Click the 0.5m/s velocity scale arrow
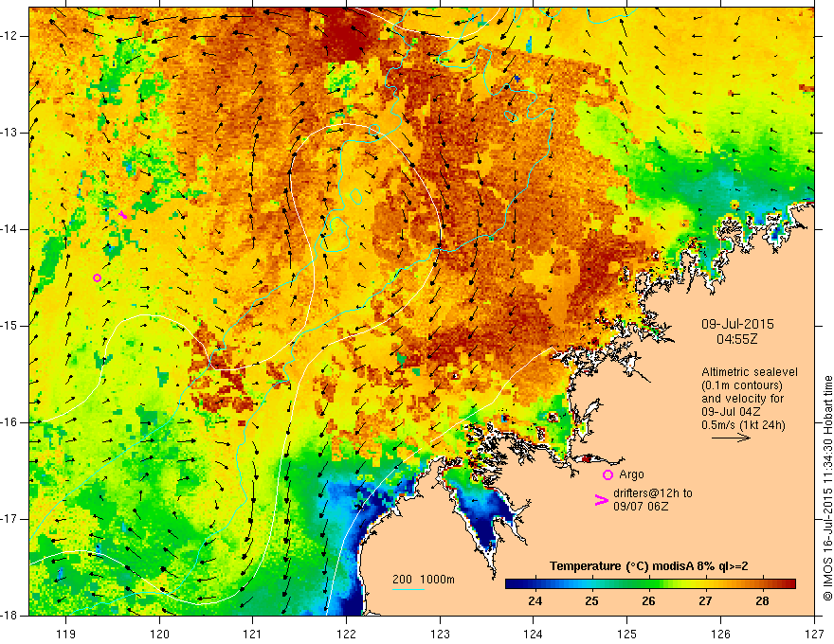834x644 pixels. (x=731, y=438)
